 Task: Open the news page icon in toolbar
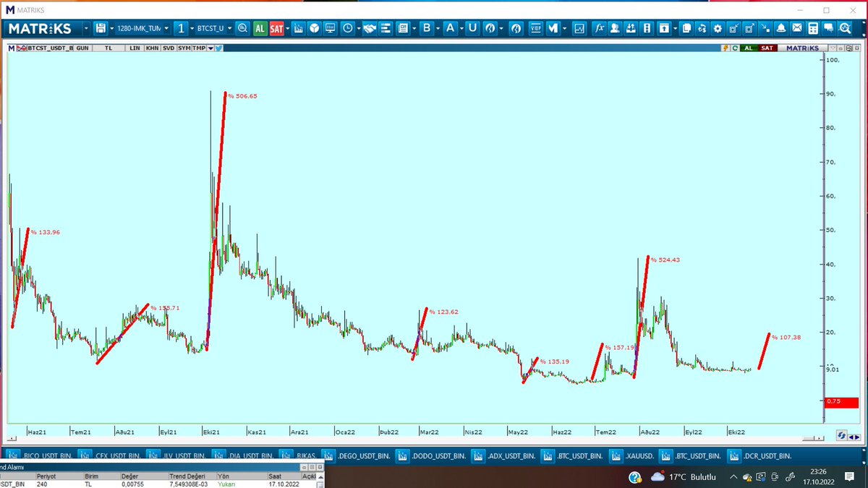(x=403, y=28)
